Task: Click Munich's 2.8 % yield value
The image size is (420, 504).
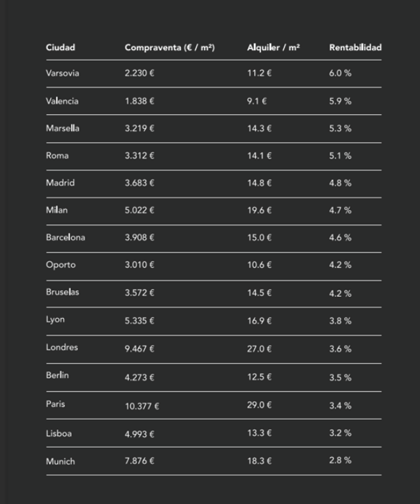Action: [x=340, y=461]
